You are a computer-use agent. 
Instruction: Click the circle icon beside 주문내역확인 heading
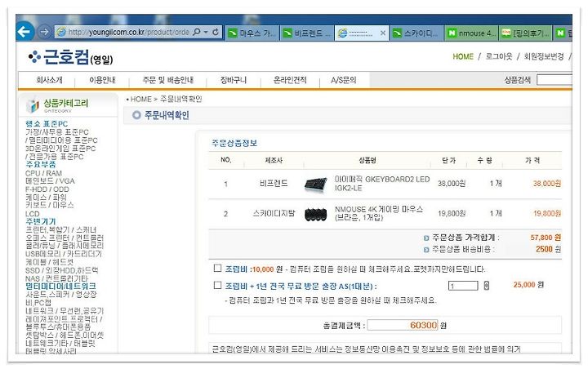[136, 115]
